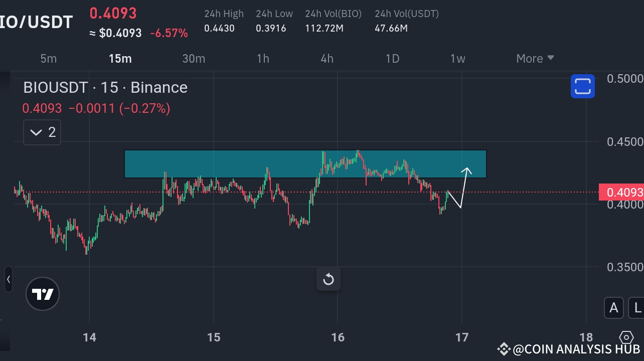Reselect the active 15m timeframe
The image size is (644, 361).
point(120,58)
